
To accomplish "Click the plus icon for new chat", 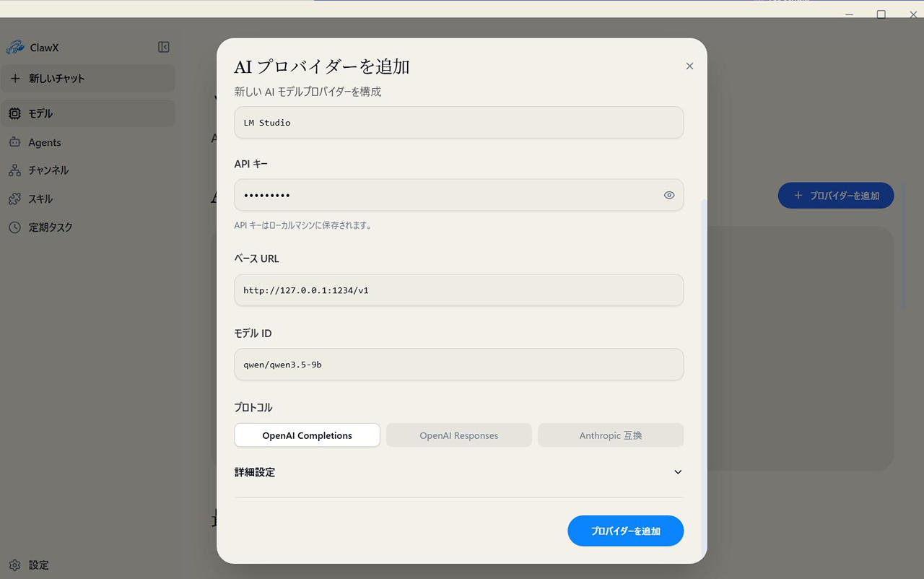I will [x=15, y=78].
